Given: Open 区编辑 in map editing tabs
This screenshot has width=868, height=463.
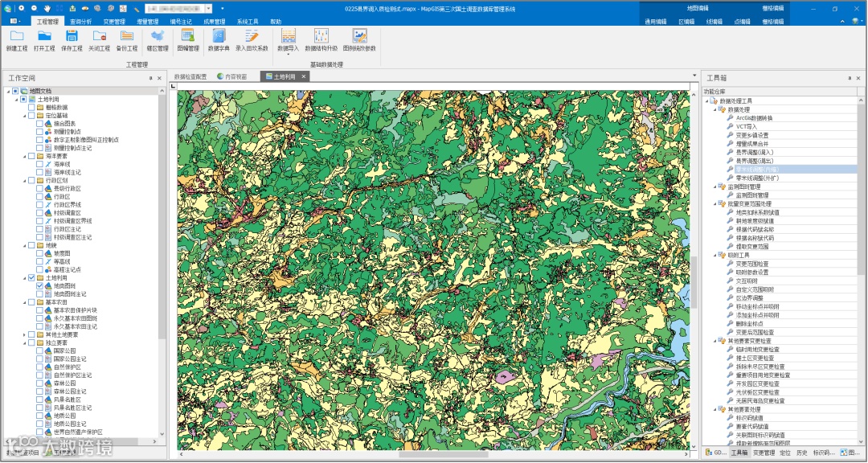Looking at the screenshot, I should click(x=686, y=22).
